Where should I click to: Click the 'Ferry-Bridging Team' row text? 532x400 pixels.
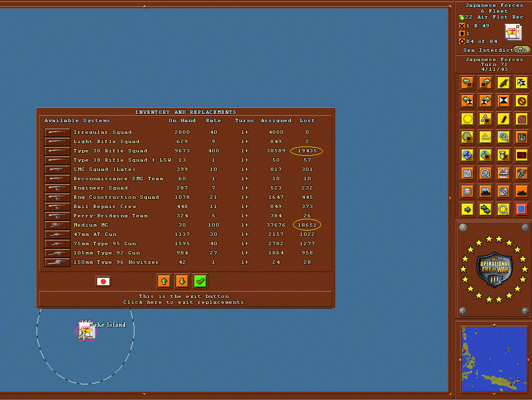(x=110, y=216)
